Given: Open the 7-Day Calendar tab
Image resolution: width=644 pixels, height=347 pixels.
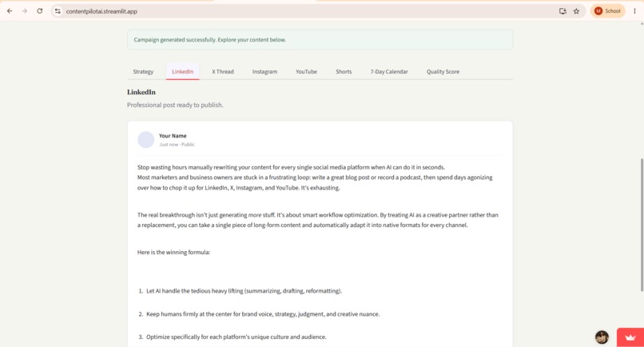Looking at the screenshot, I should 389,71.
